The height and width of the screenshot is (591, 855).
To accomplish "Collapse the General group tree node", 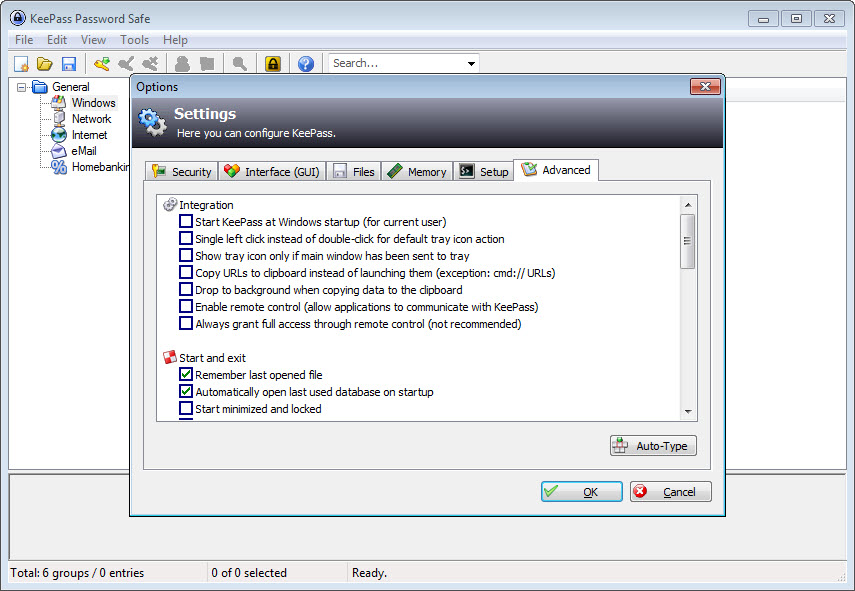I will (21, 87).
